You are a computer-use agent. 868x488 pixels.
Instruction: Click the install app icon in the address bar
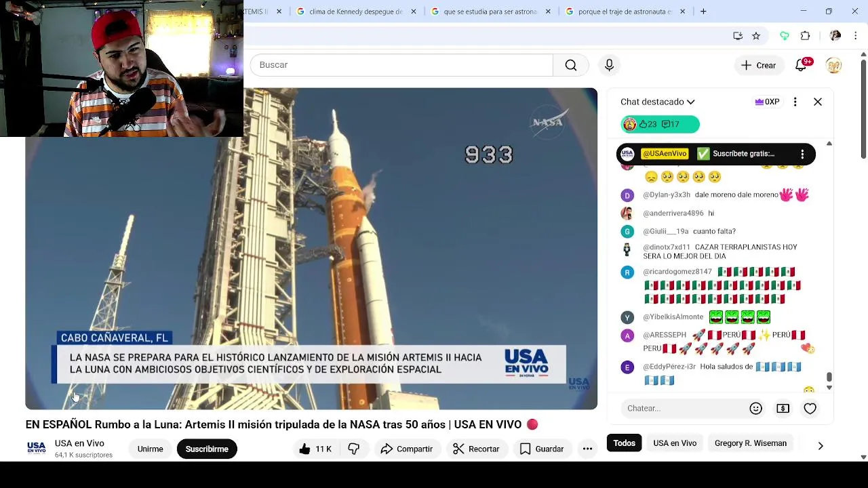[x=738, y=36]
